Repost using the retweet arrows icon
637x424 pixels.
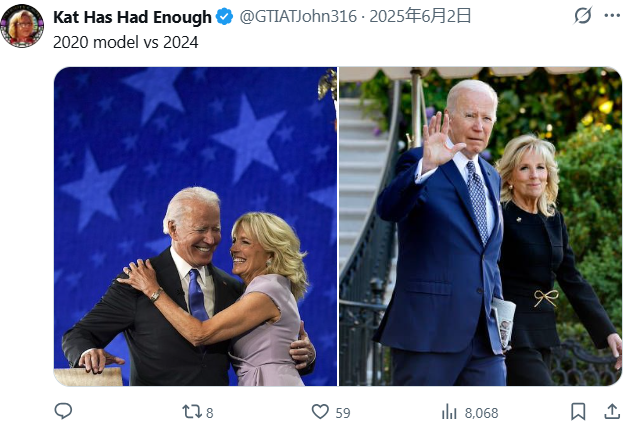pyautogui.click(x=191, y=411)
